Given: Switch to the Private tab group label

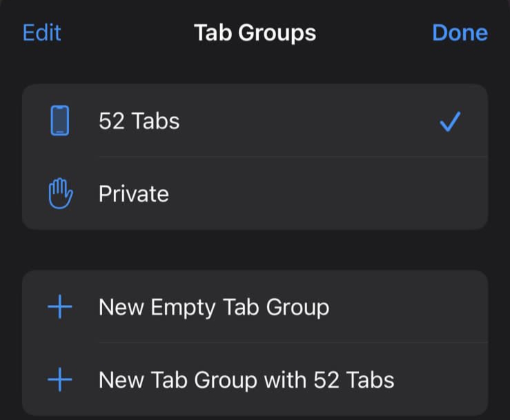Looking at the screenshot, I should click(x=134, y=194).
